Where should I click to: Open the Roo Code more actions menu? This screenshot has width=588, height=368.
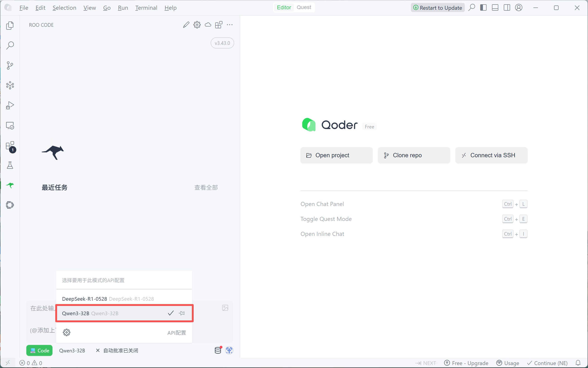(229, 24)
